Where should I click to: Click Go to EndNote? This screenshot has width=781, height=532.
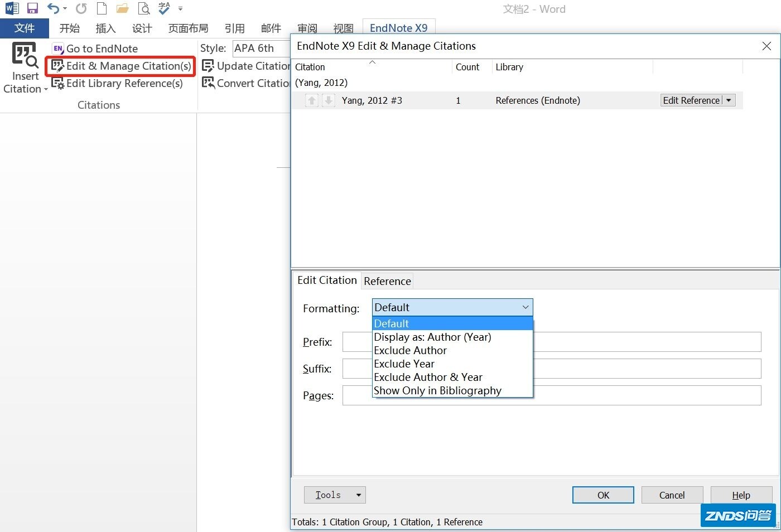(95, 49)
